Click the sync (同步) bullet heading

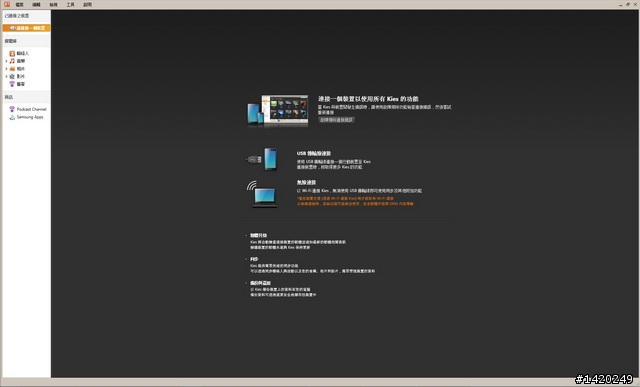254,259
